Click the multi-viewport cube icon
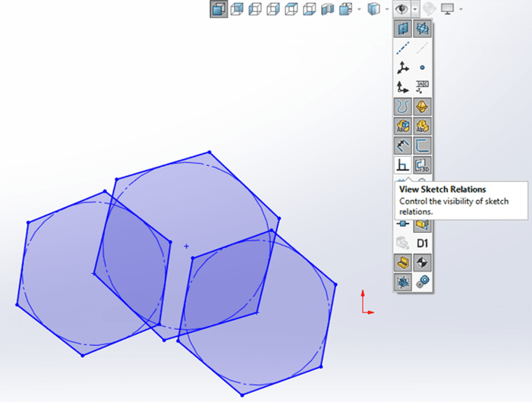This screenshot has height=402, width=532. 345,9
